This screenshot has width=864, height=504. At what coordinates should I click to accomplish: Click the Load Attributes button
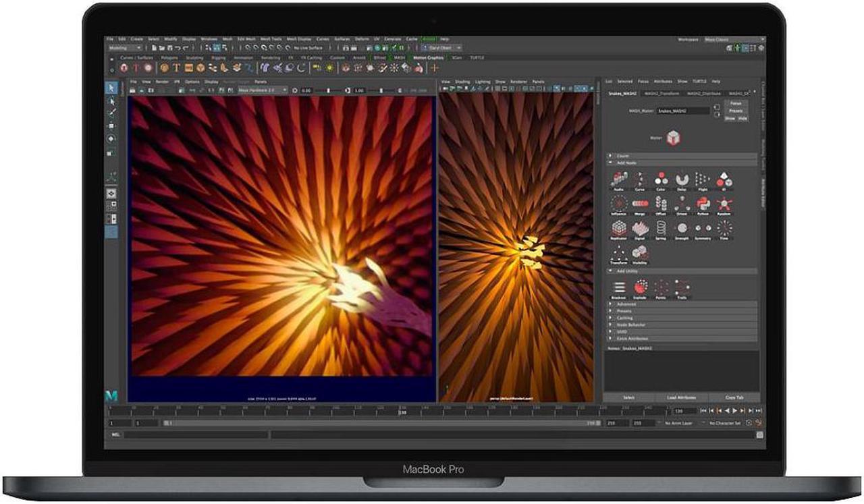coord(682,397)
